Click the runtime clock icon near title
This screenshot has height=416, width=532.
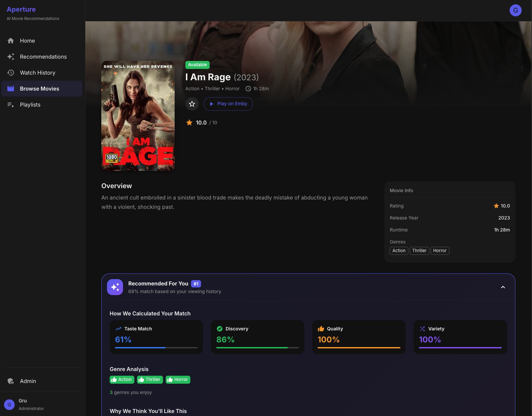[248, 89]
